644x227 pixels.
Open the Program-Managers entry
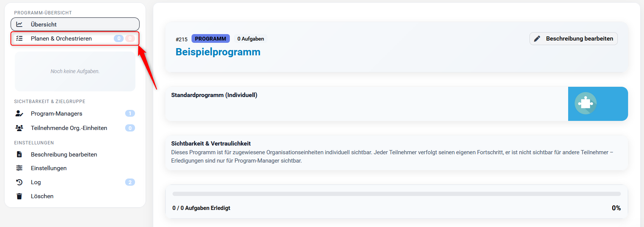tap(57, 114)
